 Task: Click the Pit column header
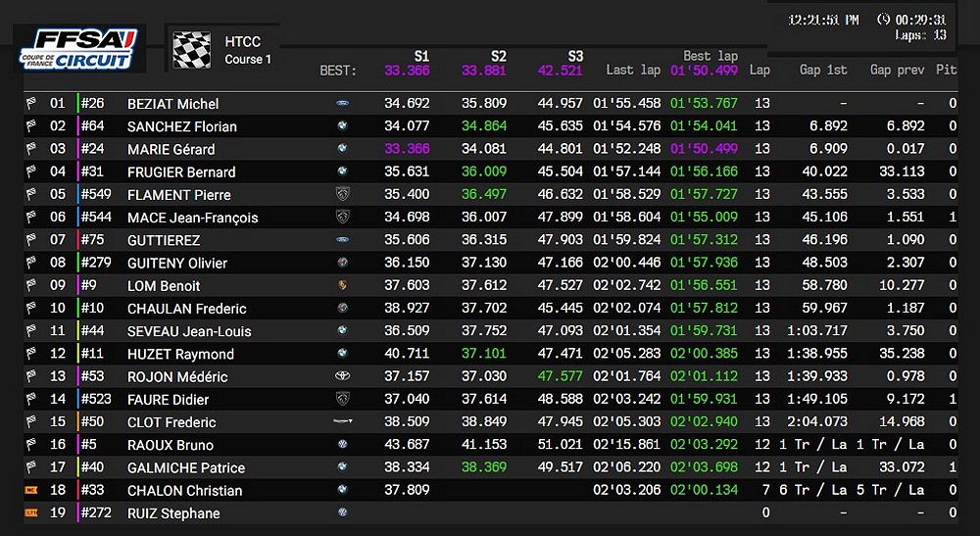[x=946, y=70]
